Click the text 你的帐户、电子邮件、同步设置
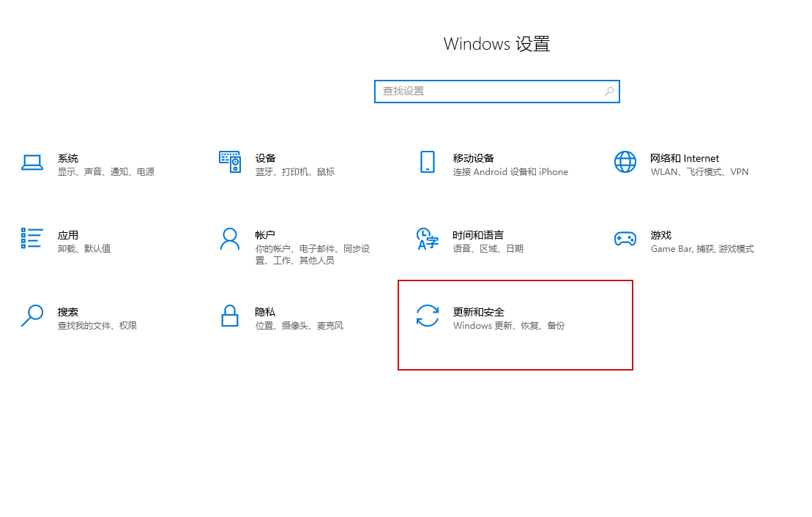This screenshot has height=517, width=812. tap(312, 254)
